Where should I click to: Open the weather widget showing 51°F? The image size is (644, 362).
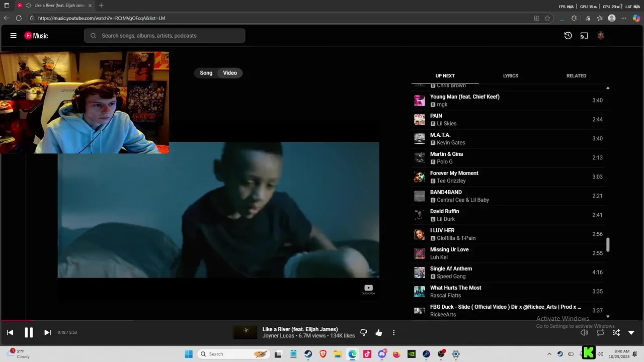(x=19, y=354)
